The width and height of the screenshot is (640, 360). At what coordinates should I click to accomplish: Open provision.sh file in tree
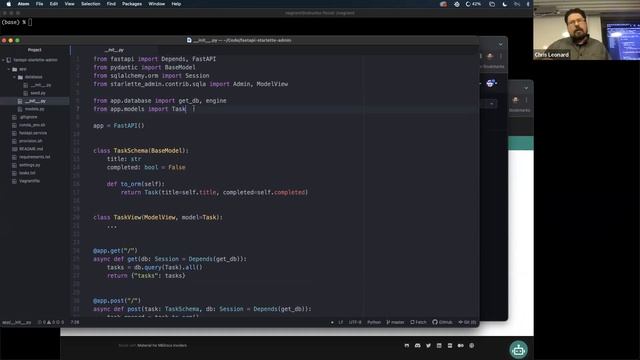31,141
